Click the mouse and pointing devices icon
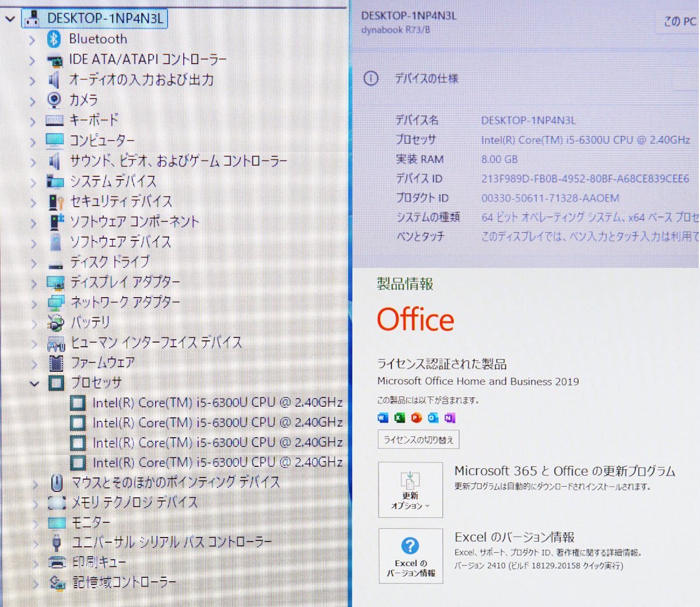Screen dimensions: 700x607 (57, 483)
